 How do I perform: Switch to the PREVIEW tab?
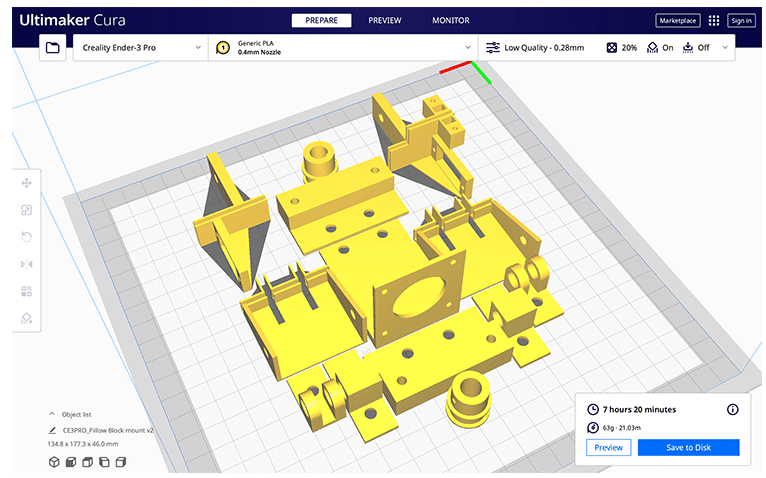click(x=385, y=21)
